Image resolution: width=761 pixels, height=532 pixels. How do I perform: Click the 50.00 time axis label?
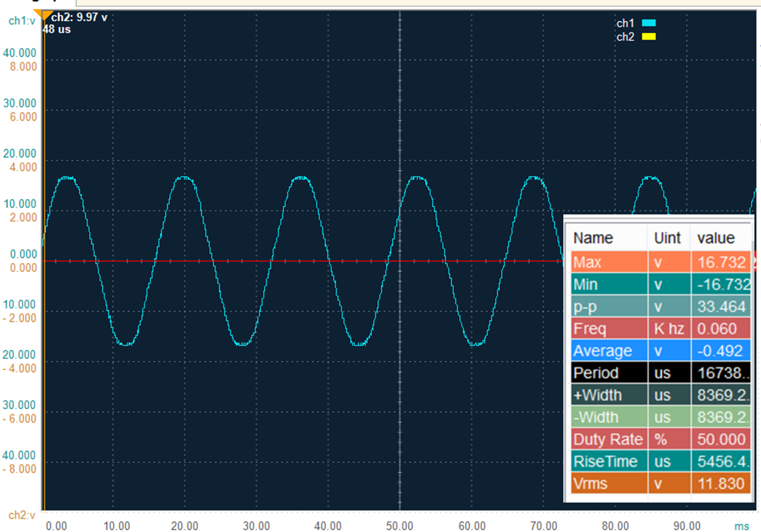point(400,526)
